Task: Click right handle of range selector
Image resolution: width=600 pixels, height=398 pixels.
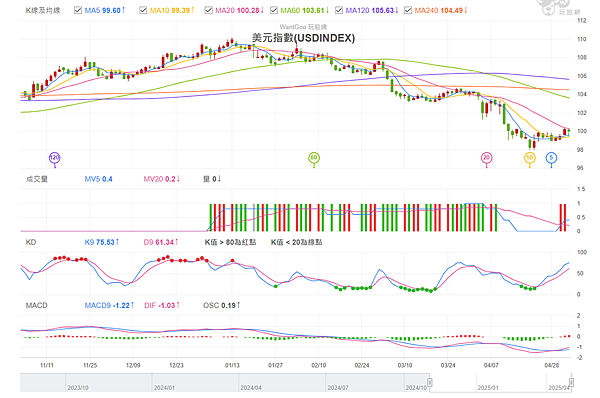Action: [x=571, y=382]
